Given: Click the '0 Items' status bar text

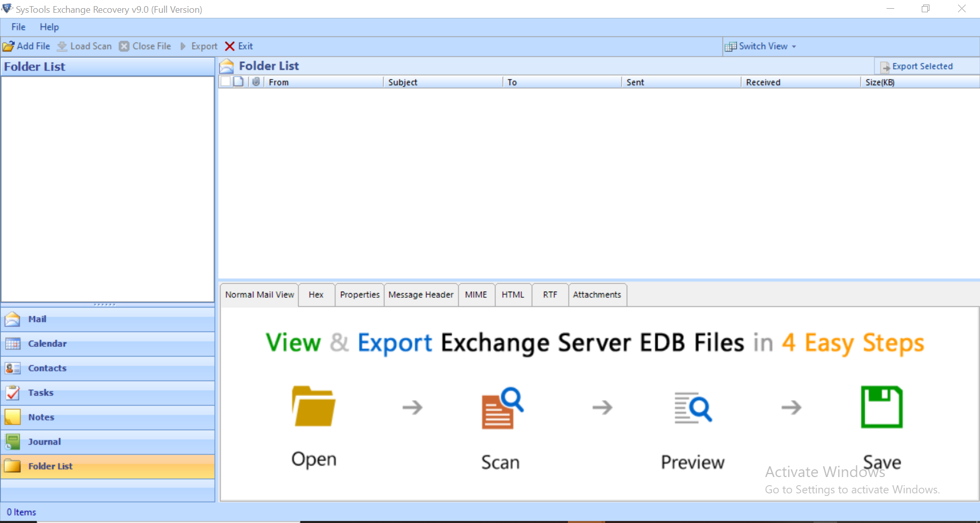Looking at the screenshot, I should [x=21, y=512].
